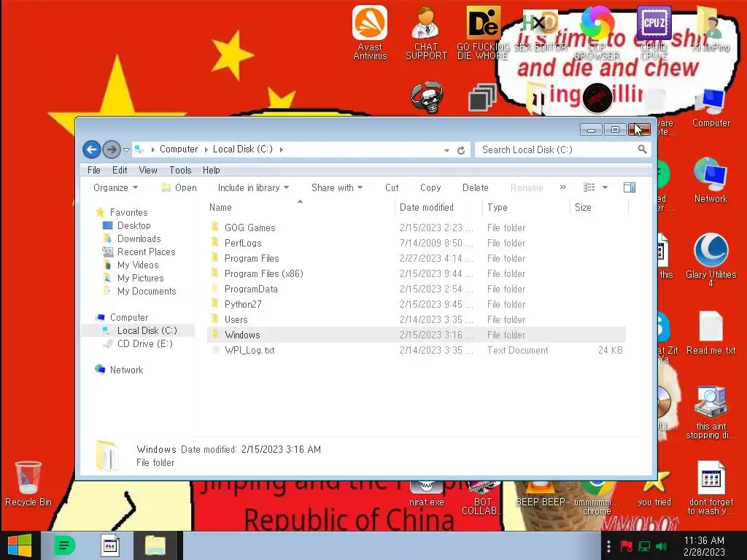The image size is (747, 560).
Task: Select the Network desktop icon
Action: click(x=711, y=181)
